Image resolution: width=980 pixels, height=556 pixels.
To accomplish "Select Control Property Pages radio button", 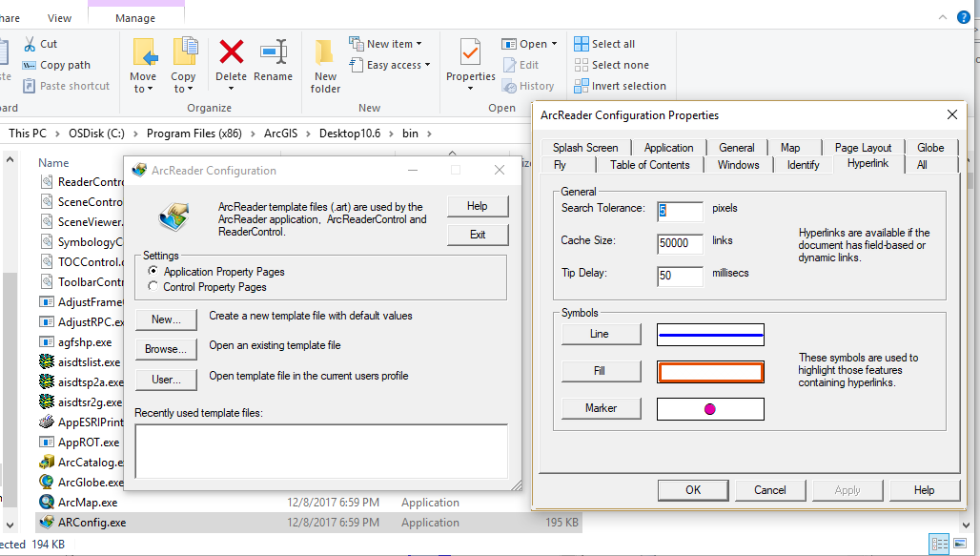I will point(153,286).
